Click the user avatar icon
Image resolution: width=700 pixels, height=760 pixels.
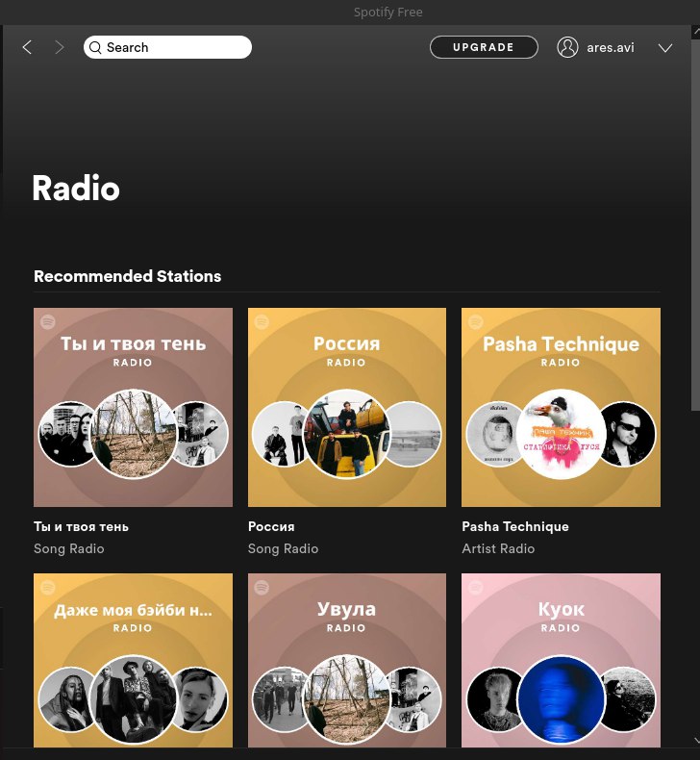click(567, 47)
